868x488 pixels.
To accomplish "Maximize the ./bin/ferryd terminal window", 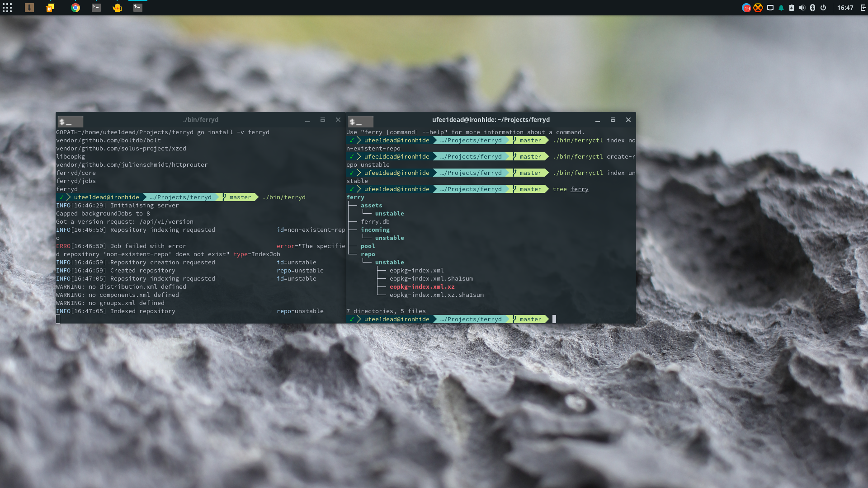I will 323,120.
